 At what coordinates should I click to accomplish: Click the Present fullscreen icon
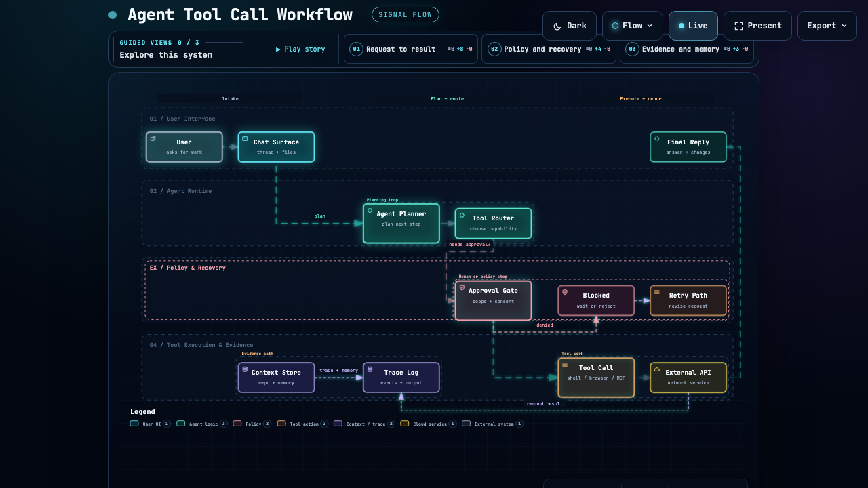coord(739,26)
